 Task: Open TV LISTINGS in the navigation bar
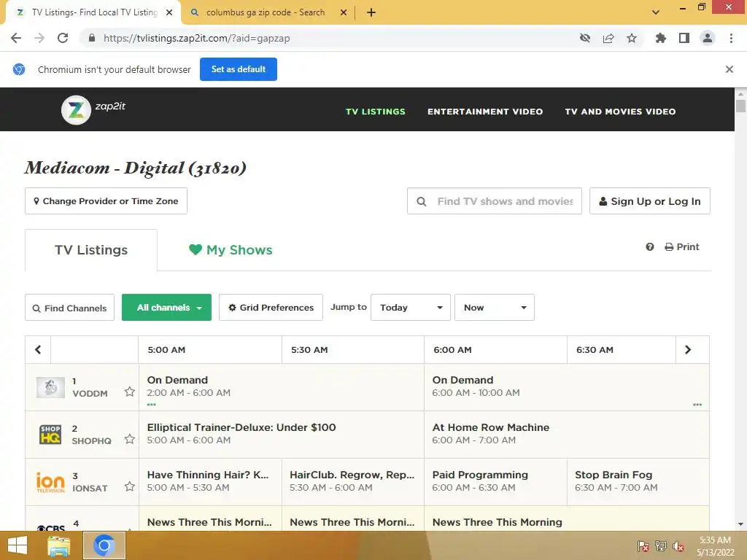point(376,112)
